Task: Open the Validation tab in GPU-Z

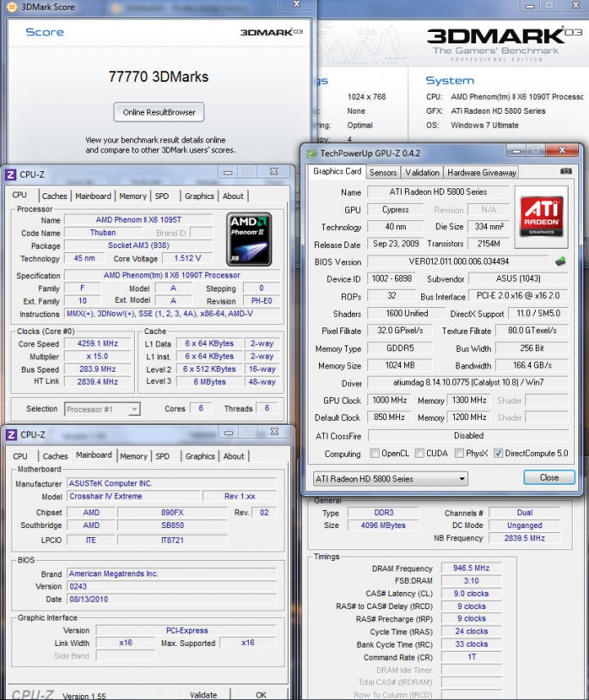Action: [422, 173]
